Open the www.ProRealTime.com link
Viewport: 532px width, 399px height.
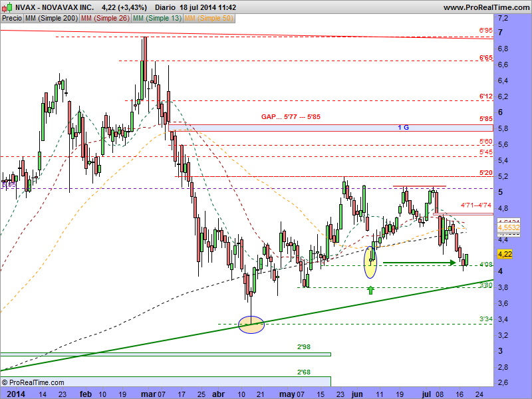click(486, 7)
